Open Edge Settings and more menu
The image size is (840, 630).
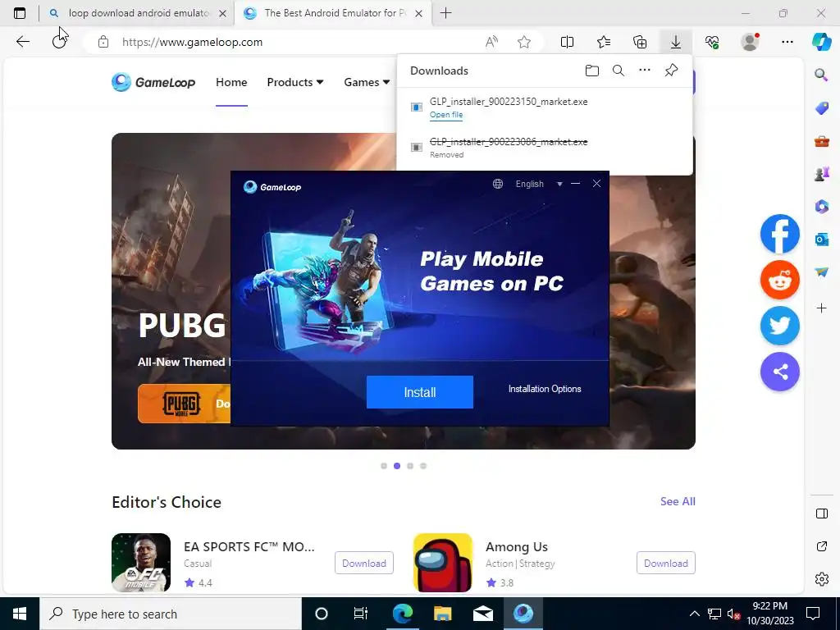[x=787, y=42]
